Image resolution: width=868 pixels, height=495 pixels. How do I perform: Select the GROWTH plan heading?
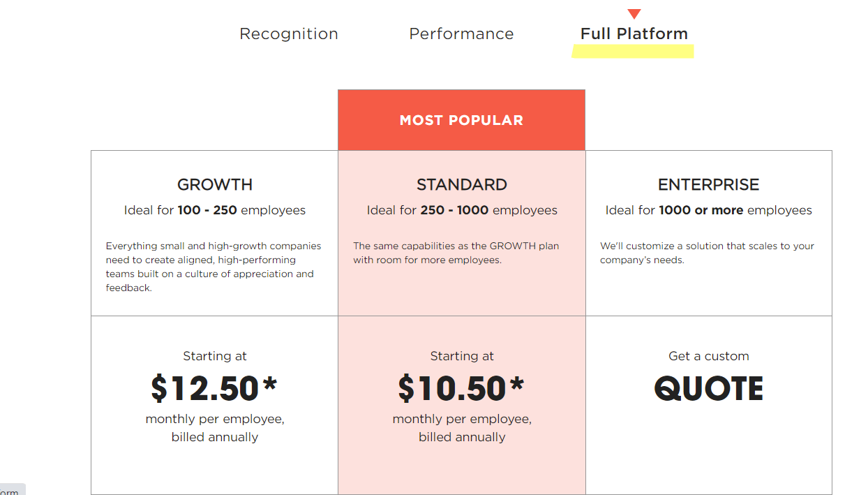point(215,185)
